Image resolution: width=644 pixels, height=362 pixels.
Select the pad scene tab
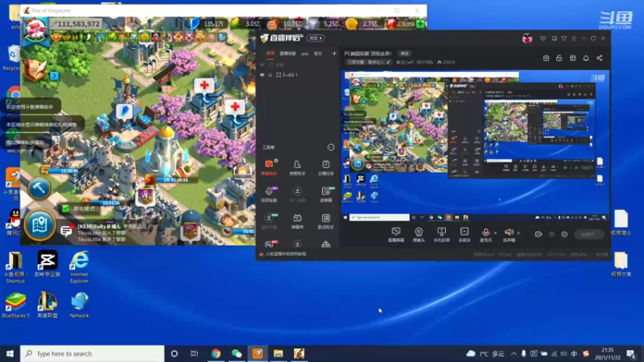[x=305, y=53]
